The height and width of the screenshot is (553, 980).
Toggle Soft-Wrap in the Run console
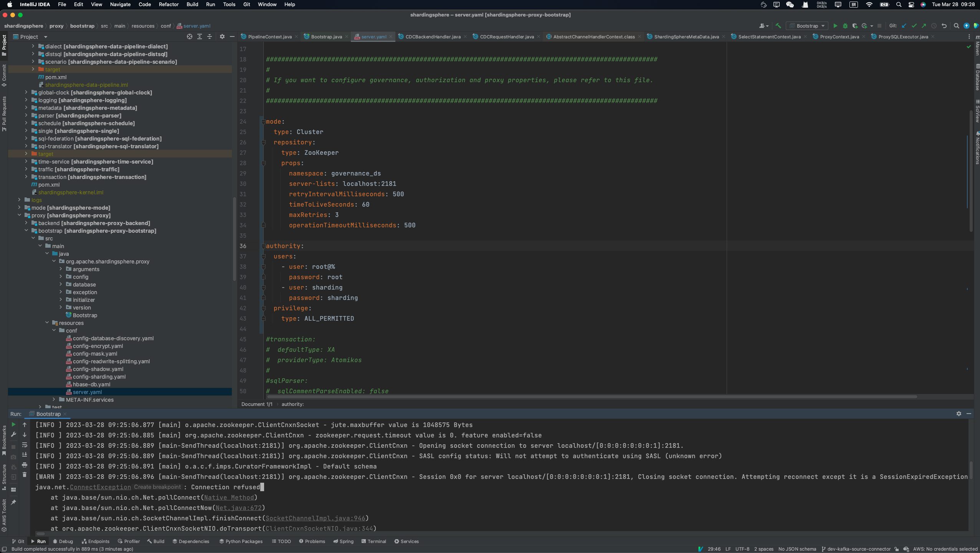pyautogui.click(x=25, y=445)
